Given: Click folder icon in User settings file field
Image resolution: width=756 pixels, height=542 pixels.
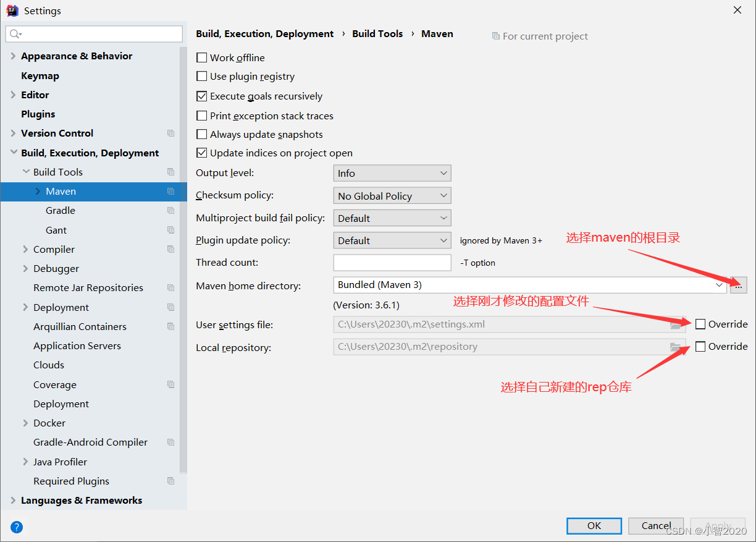Looking at the screenshot, I should click(676, 324).
